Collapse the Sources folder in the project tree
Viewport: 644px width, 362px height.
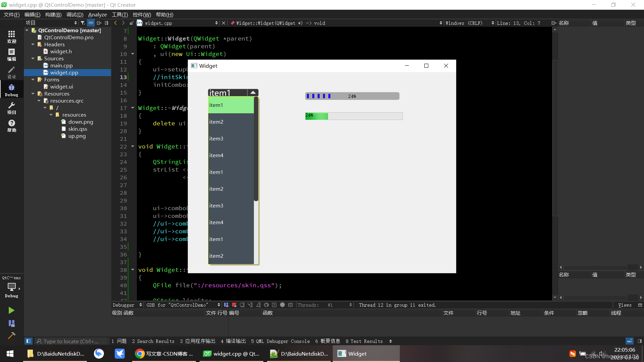[33, 59]
